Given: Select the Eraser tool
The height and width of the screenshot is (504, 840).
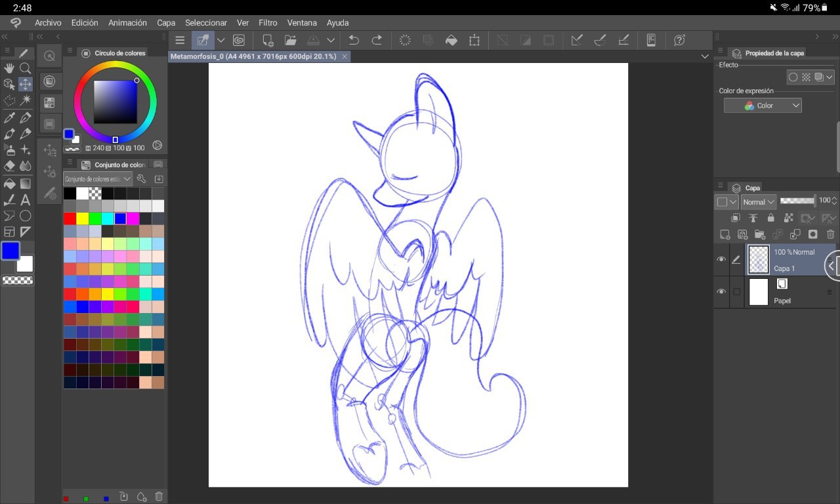Looking at the screenshot, I should (x=9, y=167).
